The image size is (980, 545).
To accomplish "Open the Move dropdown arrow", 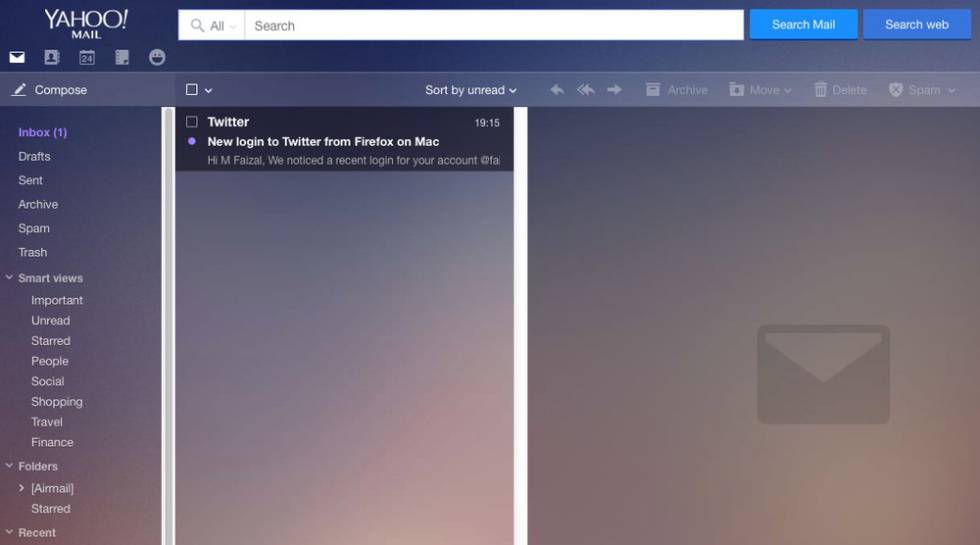I will pos(788,91).
